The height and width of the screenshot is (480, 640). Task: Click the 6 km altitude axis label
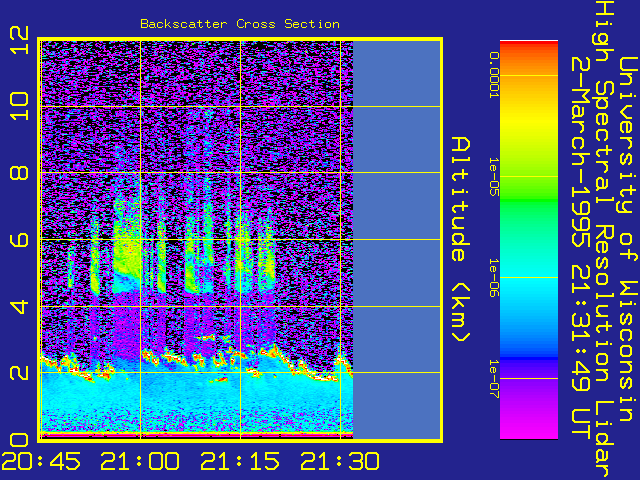tap(19, 239)
